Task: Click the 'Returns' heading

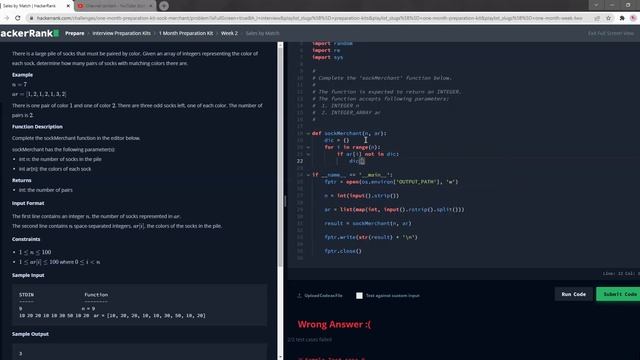Action: pyautogui.click(x=22, y=180)
